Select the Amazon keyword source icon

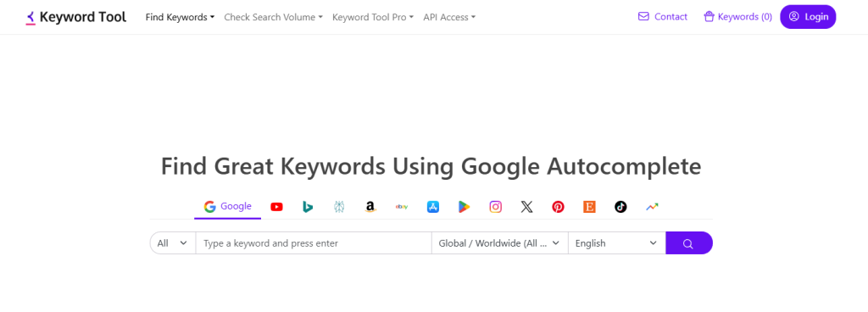[x=370, y=207]
